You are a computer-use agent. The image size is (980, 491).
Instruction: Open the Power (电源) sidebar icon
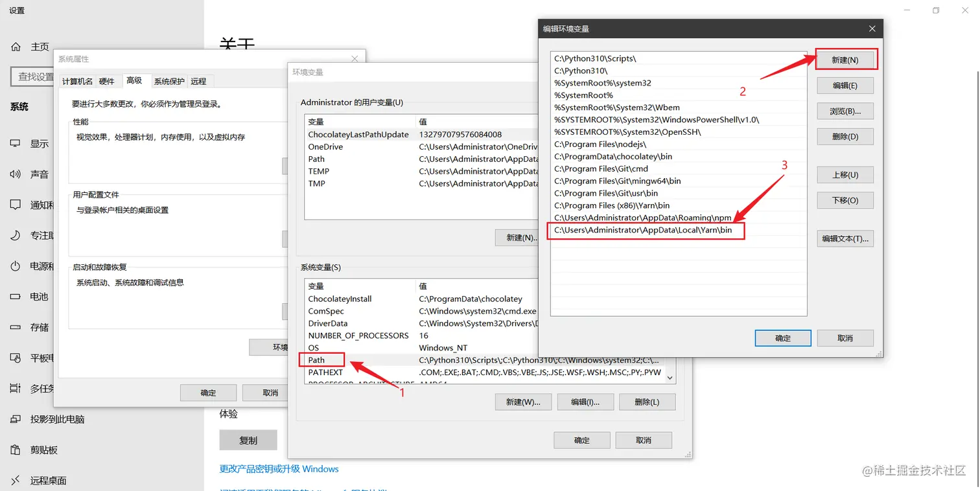(x=16, y=266)
